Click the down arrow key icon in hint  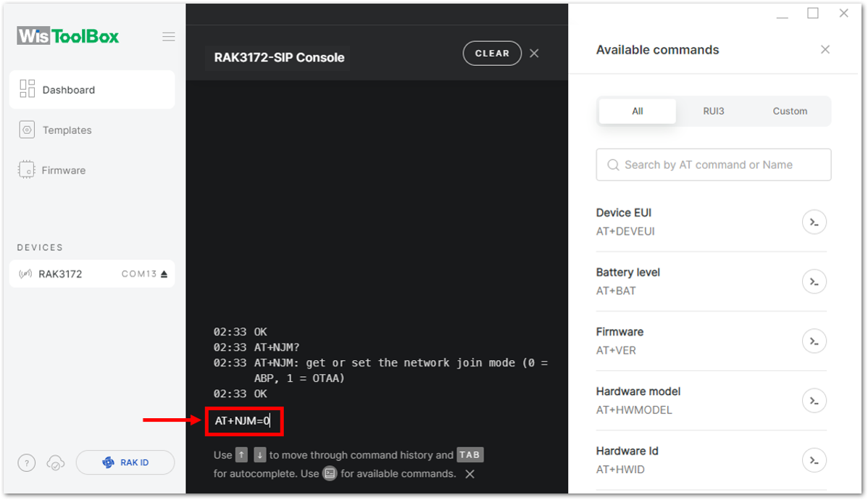pyautogui.click(x=260, y=455)
